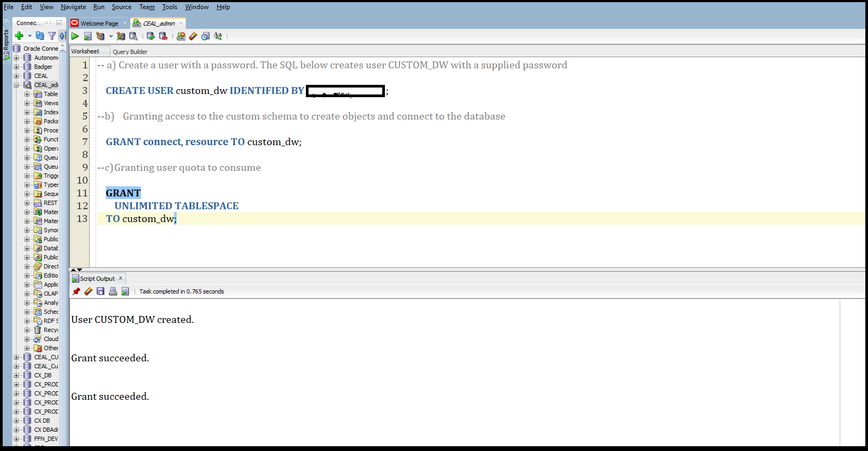The width and height of the screenshot is (868, 451).
Task: Expand the Indexes folder node
Action: (27, 112)
